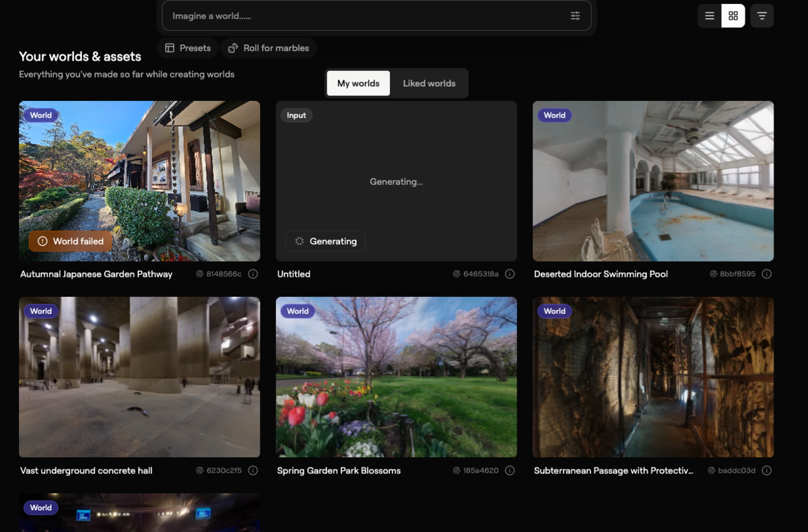Image resolution: width=808 pixels, height=532 pixels.
Task: Select the My worlds tab
Action: coord(358,84)
